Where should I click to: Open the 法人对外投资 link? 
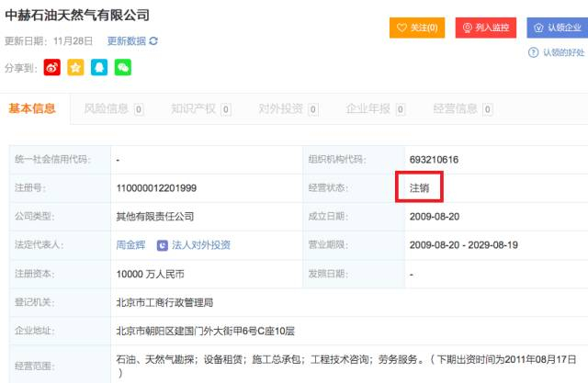click(201, 245)
